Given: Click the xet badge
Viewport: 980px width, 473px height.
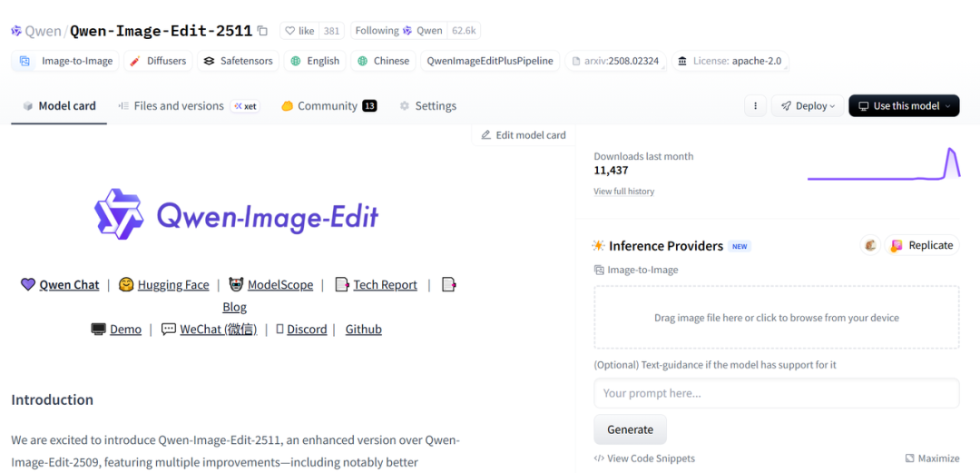Looking at the screenshot, I should click(245, 106).
